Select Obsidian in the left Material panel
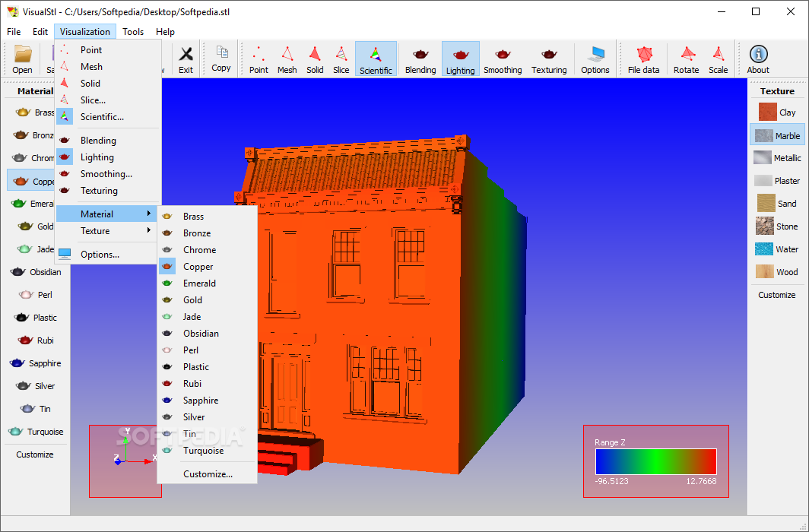The width and height of the screenshot is (809, 532). pyautogui.click(x=36, y=271)
